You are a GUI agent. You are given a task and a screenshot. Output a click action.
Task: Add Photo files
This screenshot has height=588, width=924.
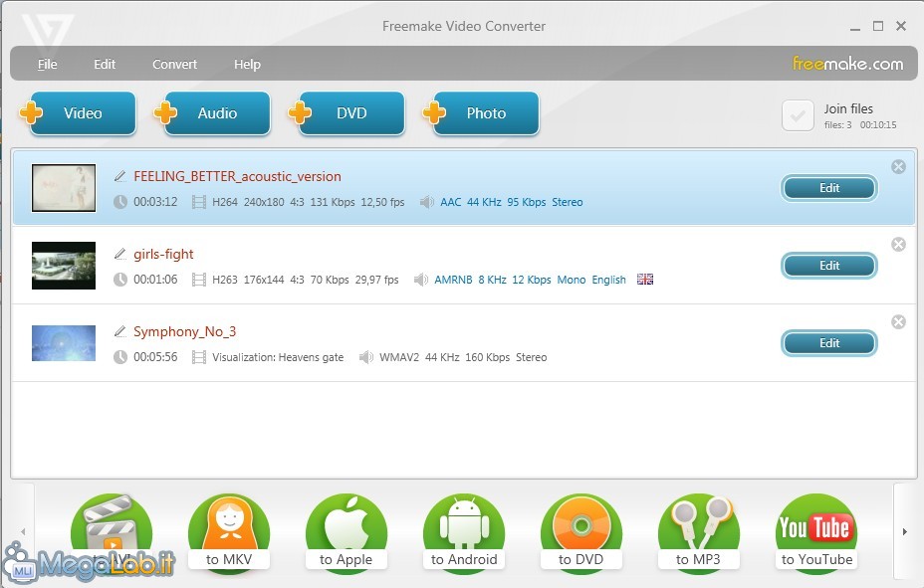[x=482, y=113]
